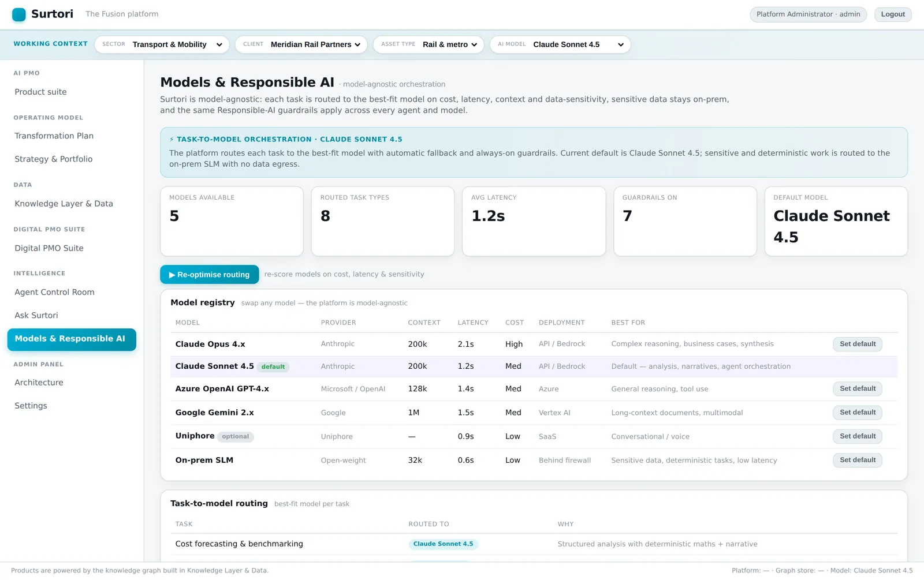
Task: Set Google Gemini 2.x as default
Action: (857, 413)
